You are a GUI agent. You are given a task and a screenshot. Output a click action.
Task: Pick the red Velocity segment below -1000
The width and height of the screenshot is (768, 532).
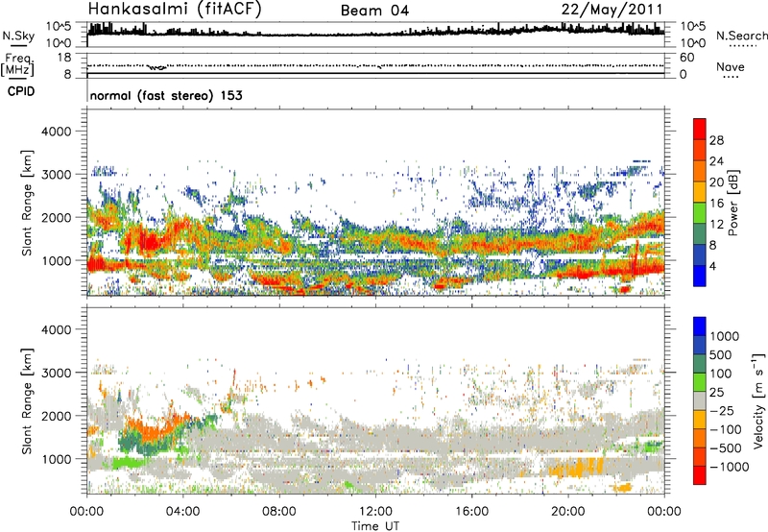coord(700,475)
